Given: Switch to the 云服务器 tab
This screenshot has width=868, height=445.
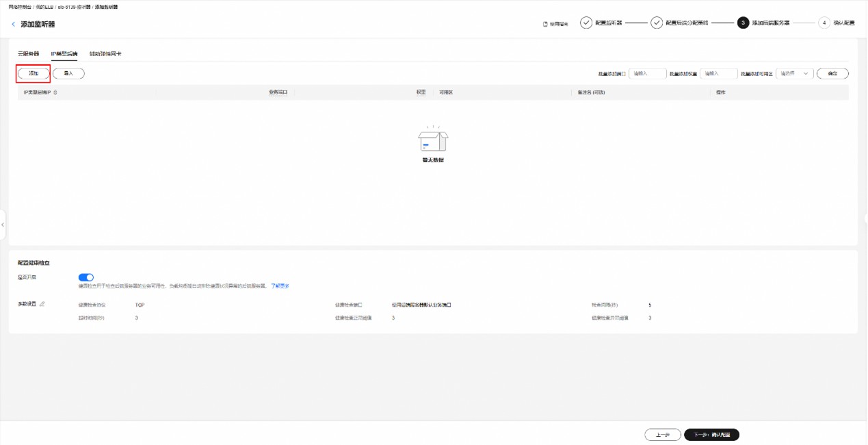Looking at the screenshot, I should tap(29, 53).
